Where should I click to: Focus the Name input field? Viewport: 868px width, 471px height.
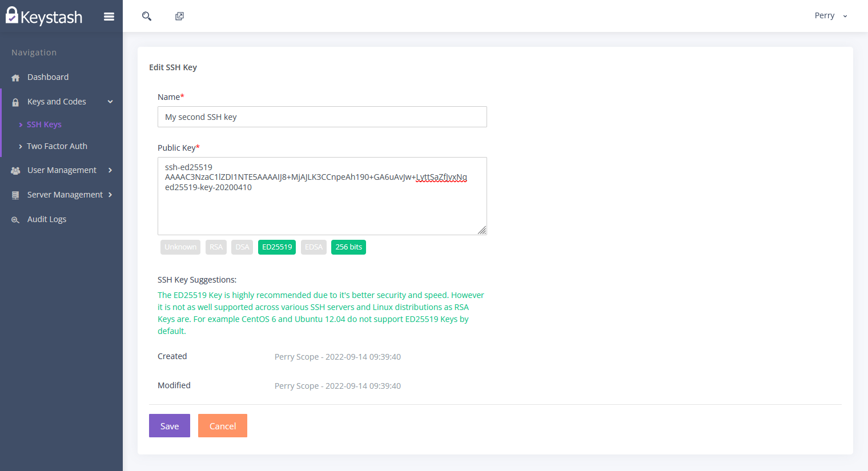tap(322, 116)
